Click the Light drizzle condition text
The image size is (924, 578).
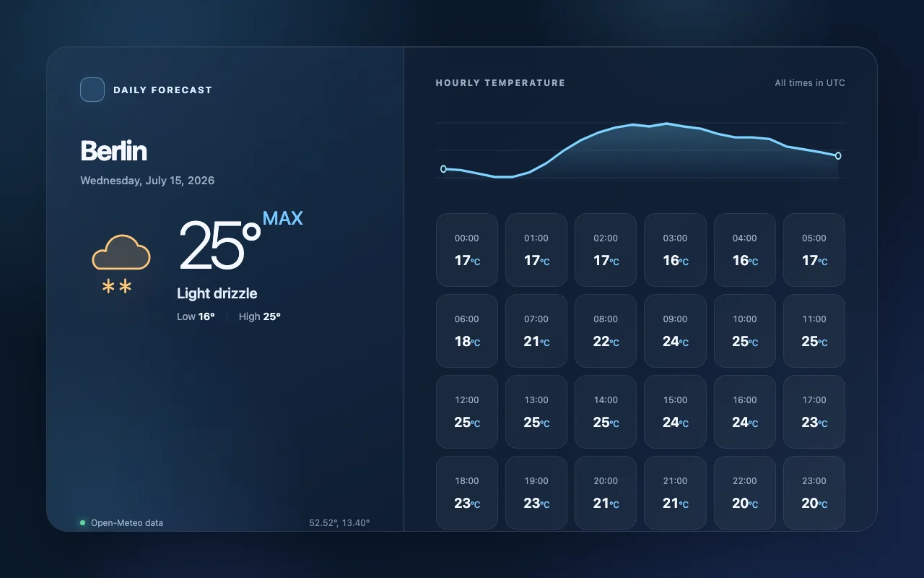(x=217, y=293)
